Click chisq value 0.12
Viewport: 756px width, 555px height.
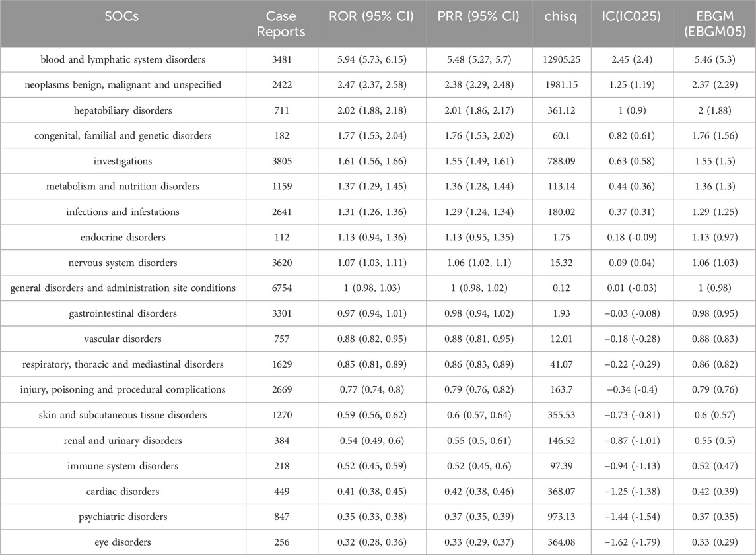click(561, 288)
